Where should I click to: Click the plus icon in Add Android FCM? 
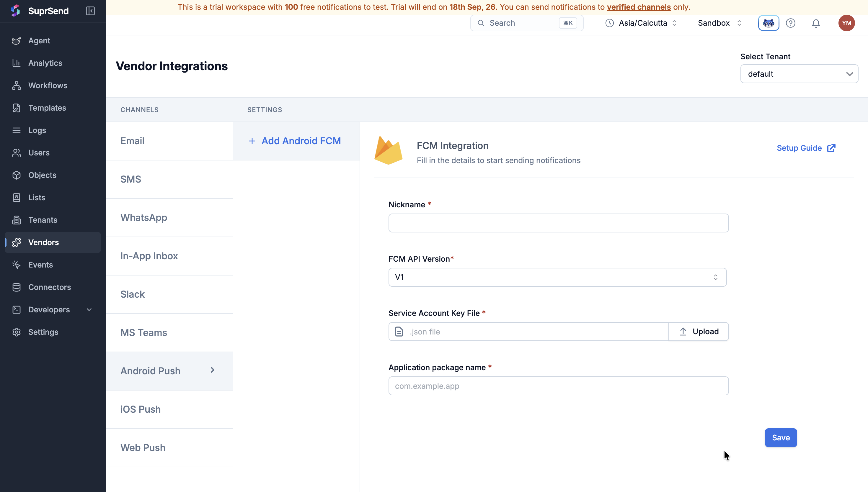252,141
